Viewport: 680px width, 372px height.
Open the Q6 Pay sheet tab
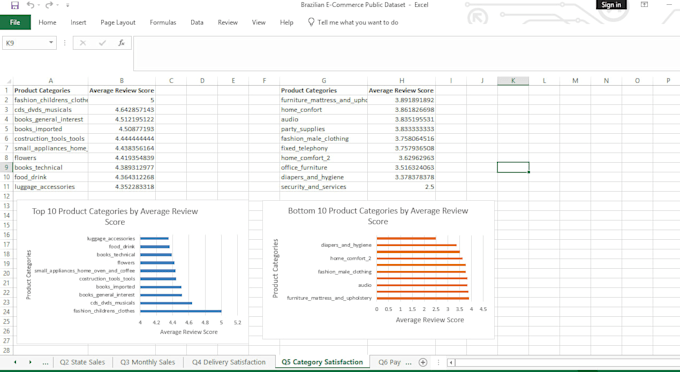click(389, 362)
